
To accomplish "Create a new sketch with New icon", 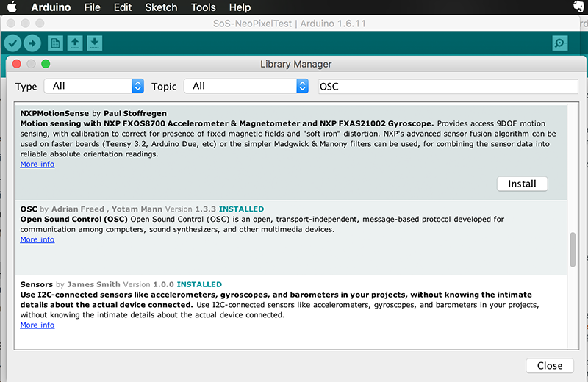I will pos(55,43).
